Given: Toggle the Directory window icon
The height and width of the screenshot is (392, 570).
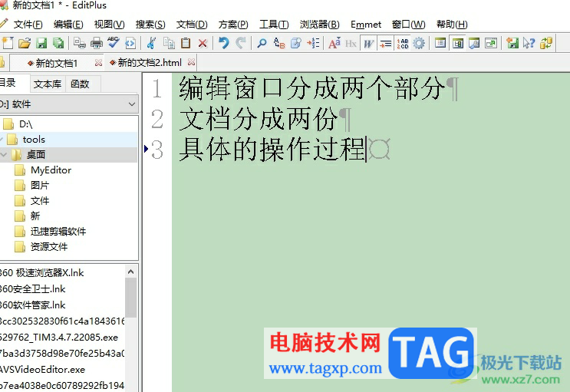Looking at the screenshot, I should pyautogui.click(x=458, y=43).
